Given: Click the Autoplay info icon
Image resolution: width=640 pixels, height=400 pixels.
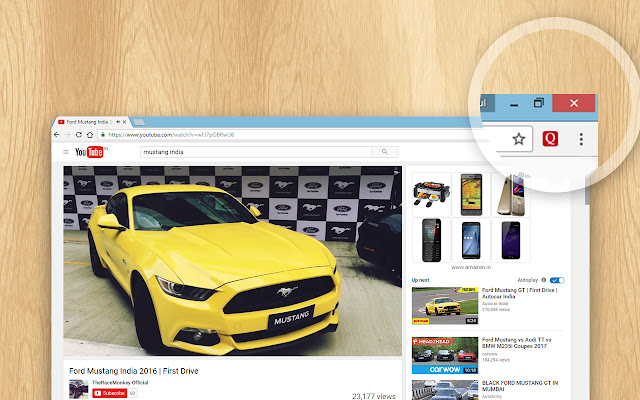Looking at the screenshot, I should coord(544,280).
